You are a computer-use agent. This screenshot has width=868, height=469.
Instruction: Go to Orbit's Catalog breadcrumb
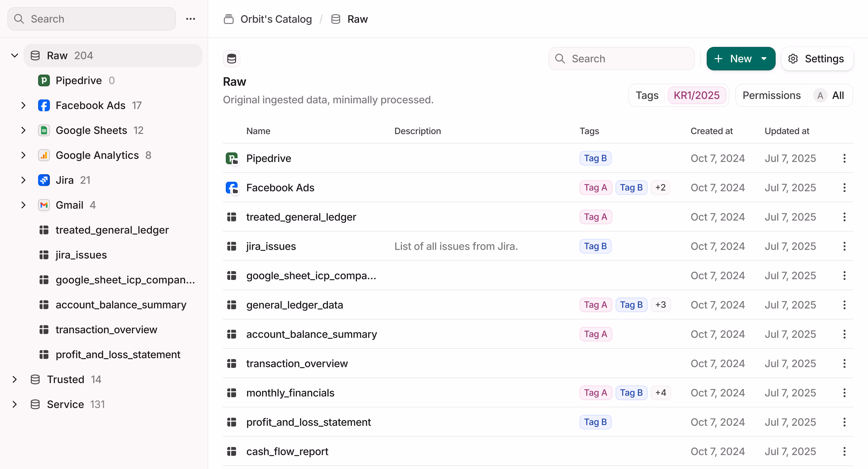tap(276, 19)
